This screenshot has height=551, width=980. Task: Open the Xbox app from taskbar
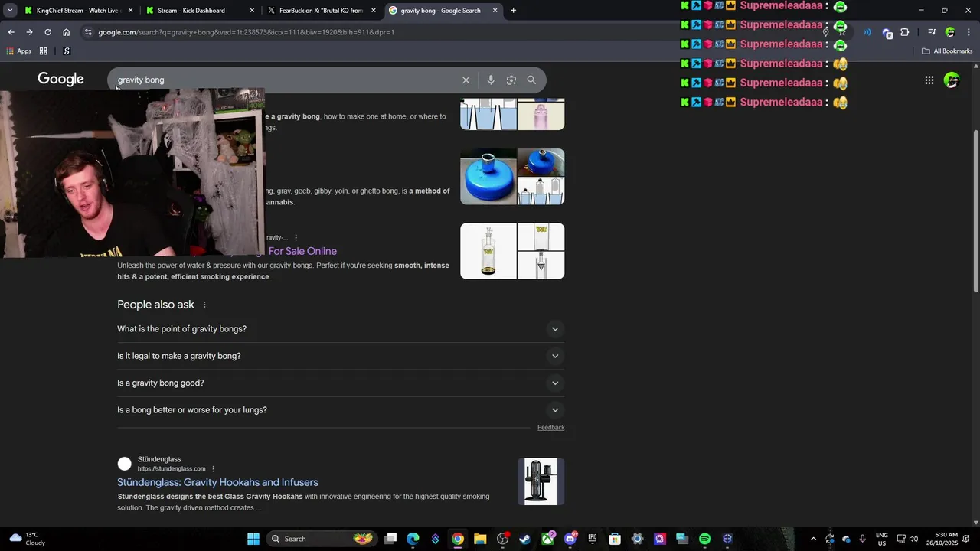click(x=547, y=539)
